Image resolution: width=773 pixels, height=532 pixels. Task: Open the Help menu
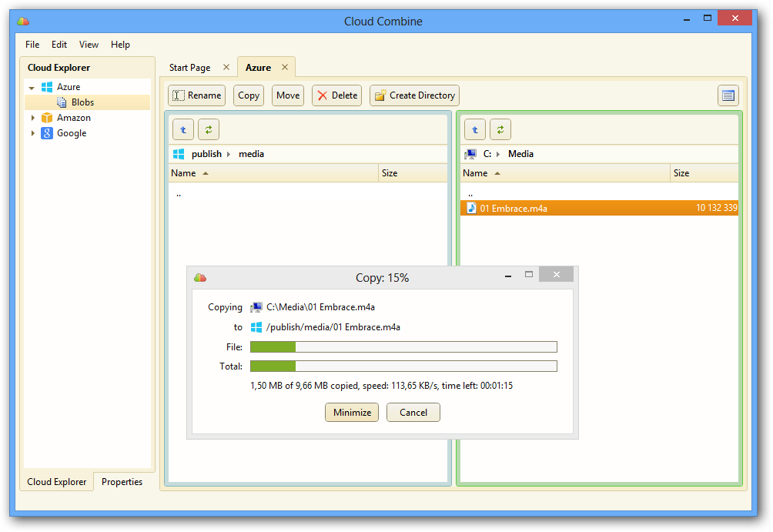coord(120,45)
